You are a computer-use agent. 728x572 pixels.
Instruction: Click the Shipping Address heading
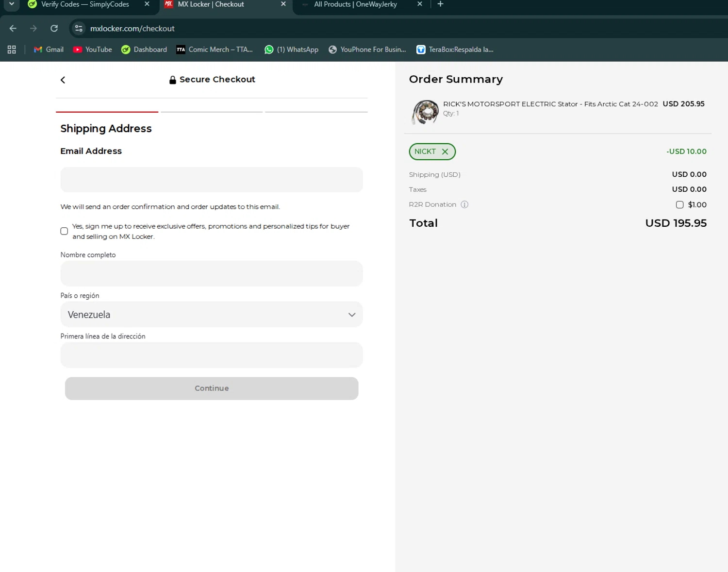[106, 129]
